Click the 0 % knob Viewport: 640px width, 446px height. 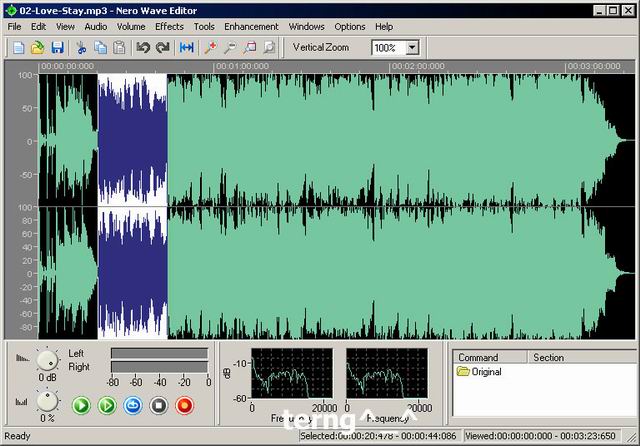click(47, 401)
